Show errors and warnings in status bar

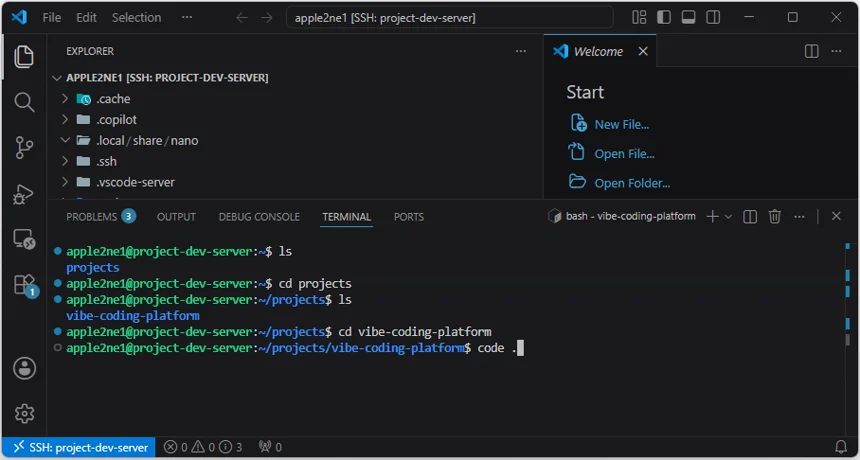point(203,447)
